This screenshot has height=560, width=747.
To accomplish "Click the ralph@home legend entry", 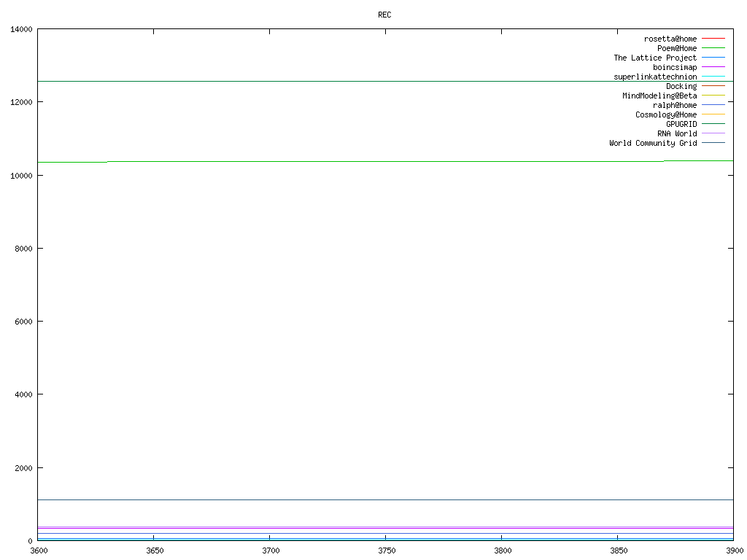I will tap(675, 105).
